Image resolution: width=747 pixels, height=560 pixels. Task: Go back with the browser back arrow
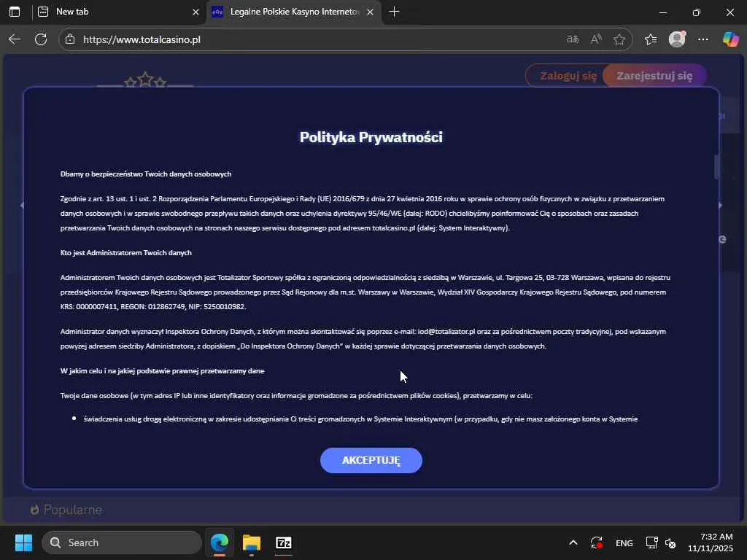[x=15, y=39]
